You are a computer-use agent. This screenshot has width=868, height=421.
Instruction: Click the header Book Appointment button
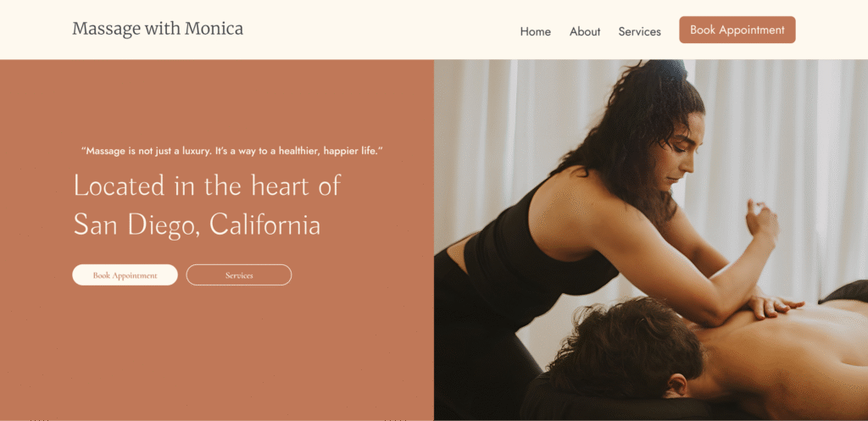click(737, 30)
